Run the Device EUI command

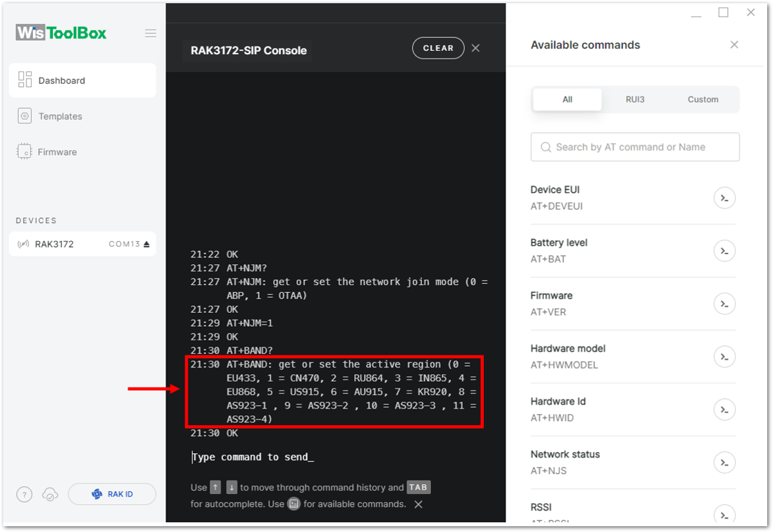(x=724, y=198)
